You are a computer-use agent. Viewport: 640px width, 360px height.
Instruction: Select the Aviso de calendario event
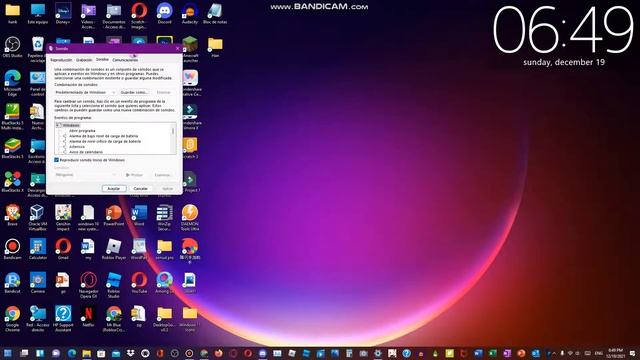(x=86, y=152)
